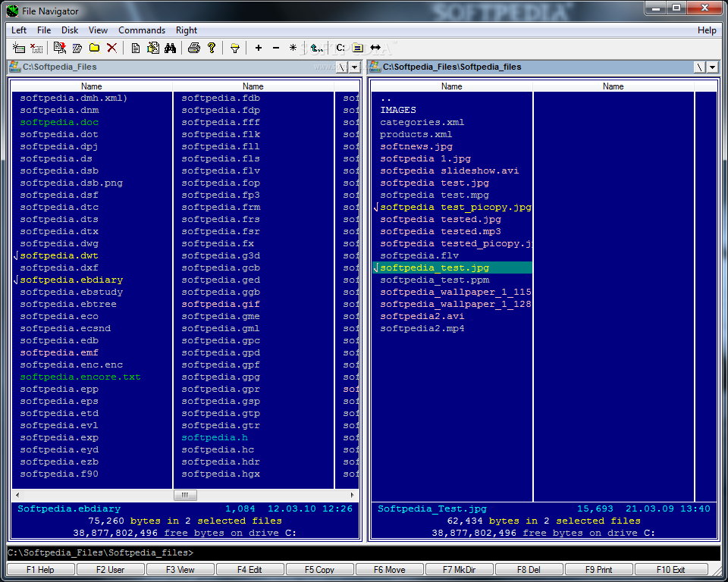Open the File menu

tap(44, 30)
